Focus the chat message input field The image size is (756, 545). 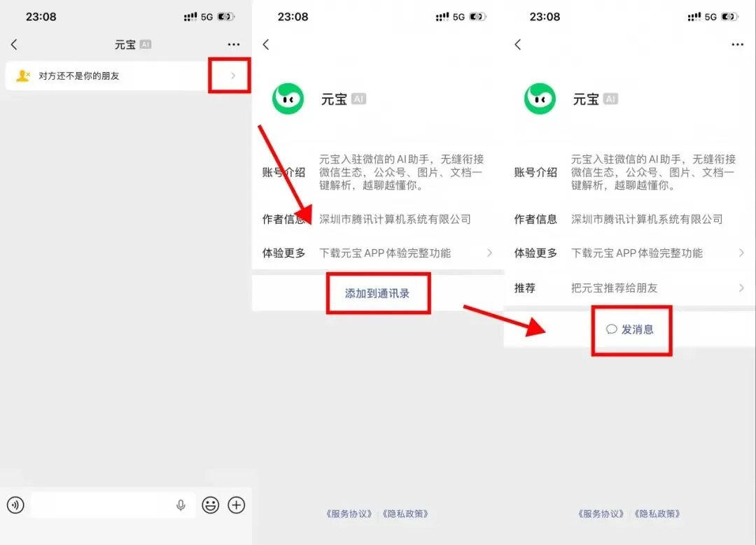point(113,505)
